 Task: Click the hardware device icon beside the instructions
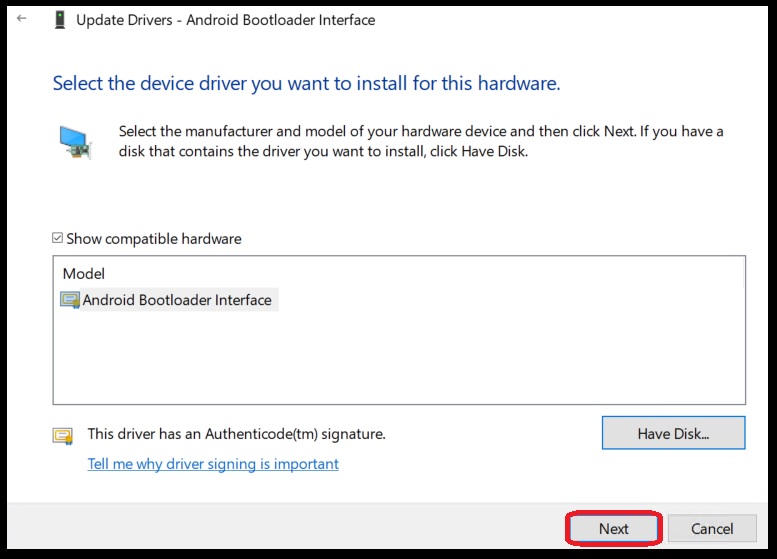[x=75, y=142]
